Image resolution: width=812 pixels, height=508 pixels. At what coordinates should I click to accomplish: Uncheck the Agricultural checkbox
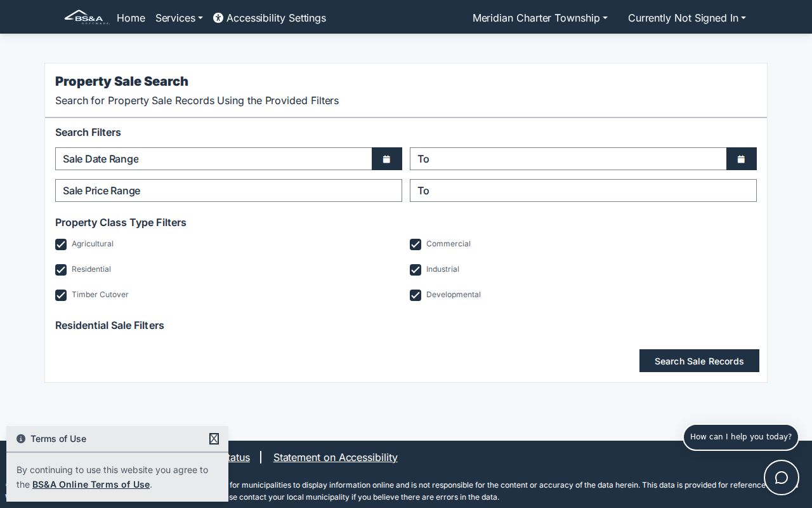pos(61,244)
